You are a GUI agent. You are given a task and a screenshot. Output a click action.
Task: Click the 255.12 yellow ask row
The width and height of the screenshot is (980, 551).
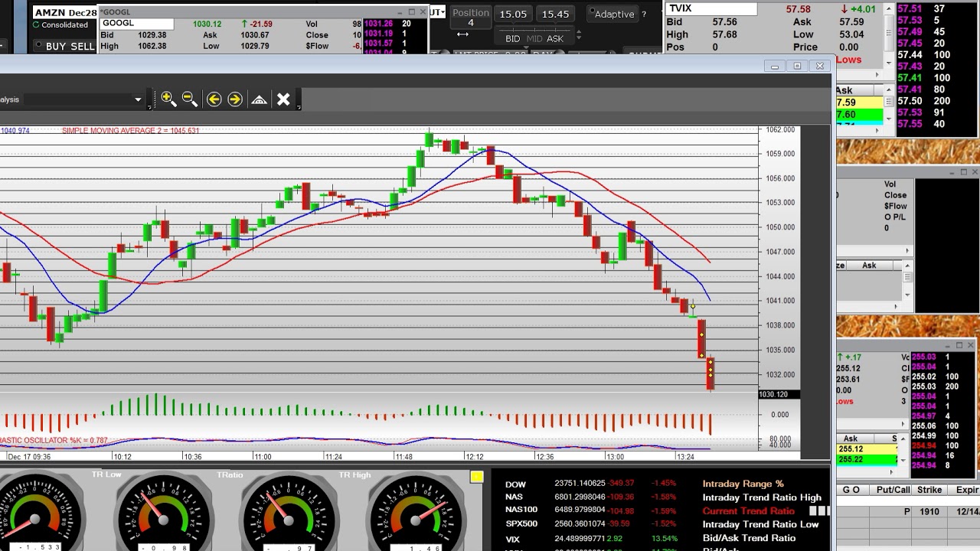click(867, 449)
